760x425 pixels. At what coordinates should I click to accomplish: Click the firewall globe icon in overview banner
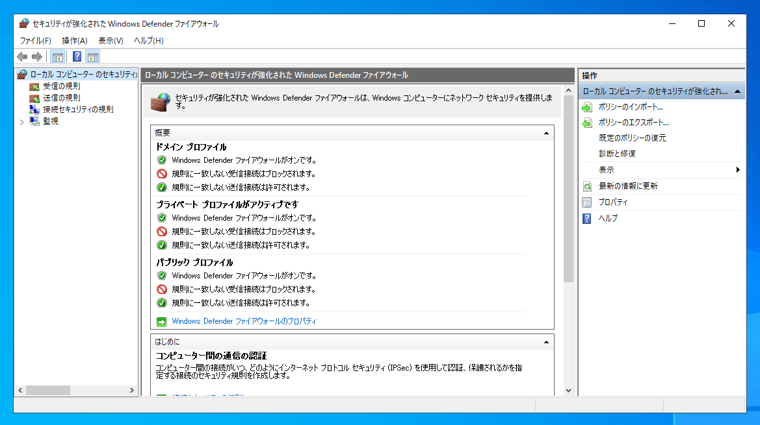pos(160,102)
